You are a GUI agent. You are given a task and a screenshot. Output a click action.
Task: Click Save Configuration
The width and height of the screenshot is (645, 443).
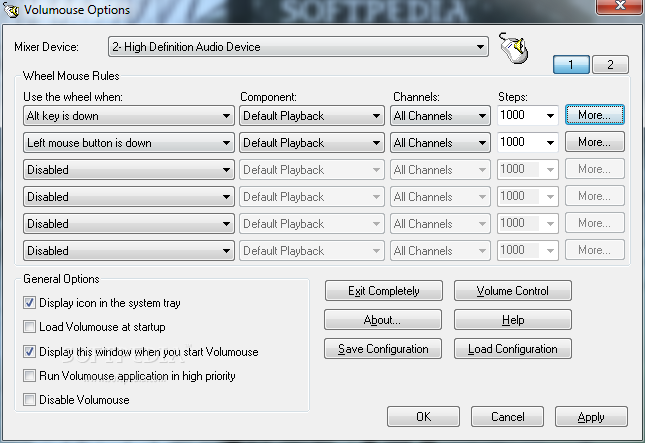[383, 349]
